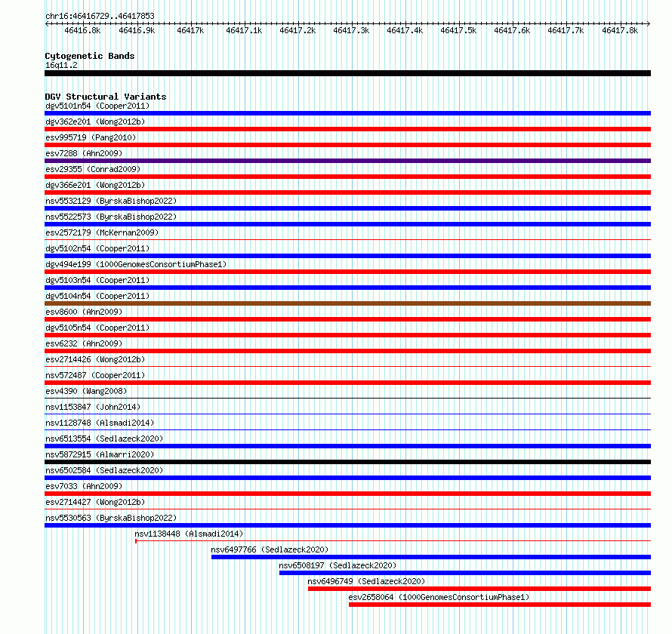
Task: Click nsv6496749 (Sedlazeck2020) label
Action: (366, 581)
